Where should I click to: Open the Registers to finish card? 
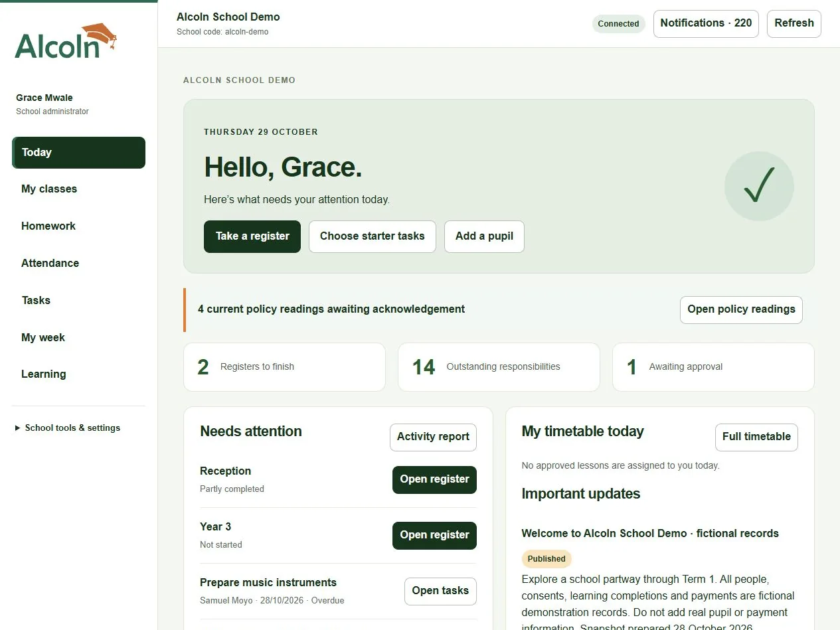pos(284,367)
